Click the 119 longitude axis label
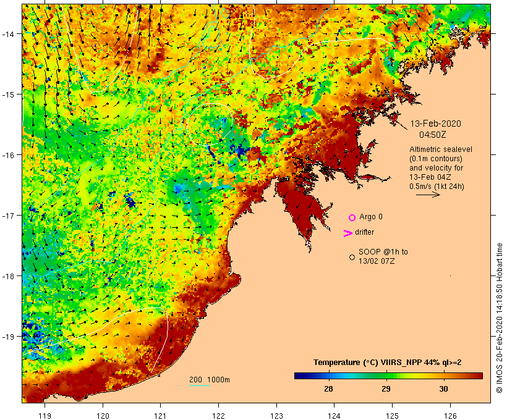This screenshot has width=507, height=420. point(45,416)
